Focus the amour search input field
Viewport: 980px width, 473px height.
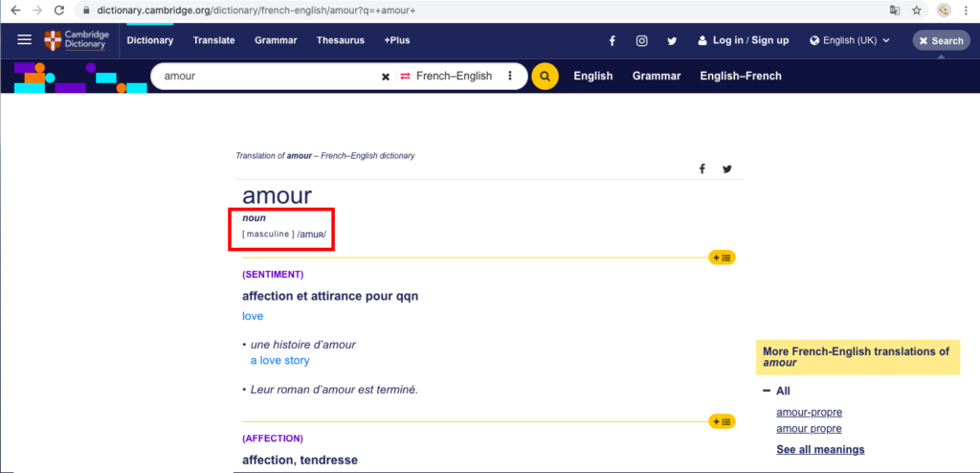[x=266, y=77]
